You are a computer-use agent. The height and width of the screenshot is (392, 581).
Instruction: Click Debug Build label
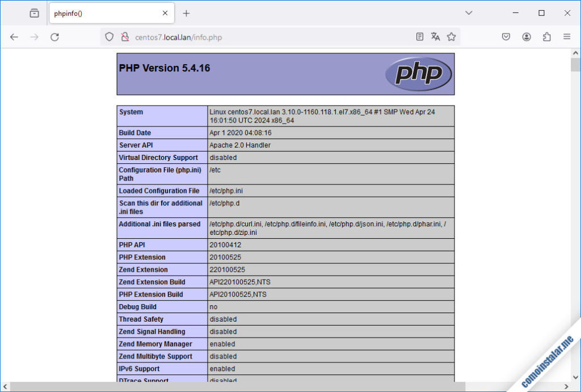coord(137,307)
